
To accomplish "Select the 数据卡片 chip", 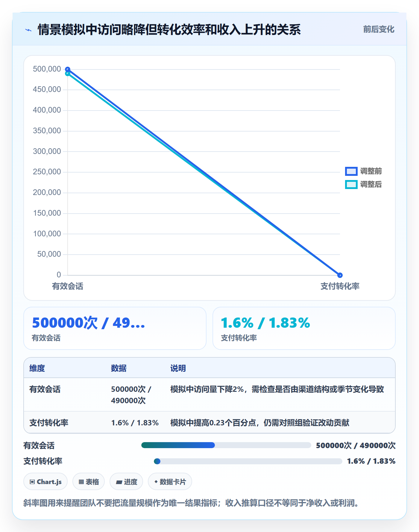I will coord(170,482).
